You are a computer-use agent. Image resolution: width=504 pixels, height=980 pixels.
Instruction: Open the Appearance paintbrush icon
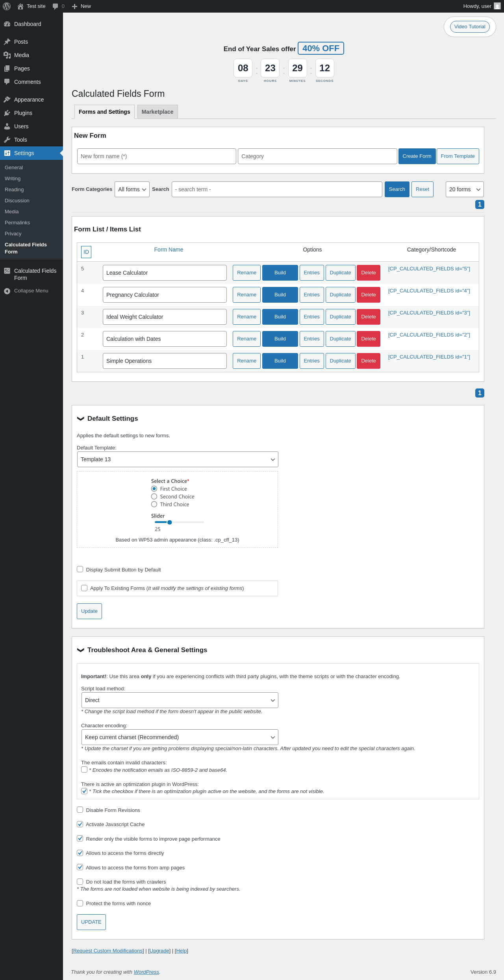click(7, 100)
